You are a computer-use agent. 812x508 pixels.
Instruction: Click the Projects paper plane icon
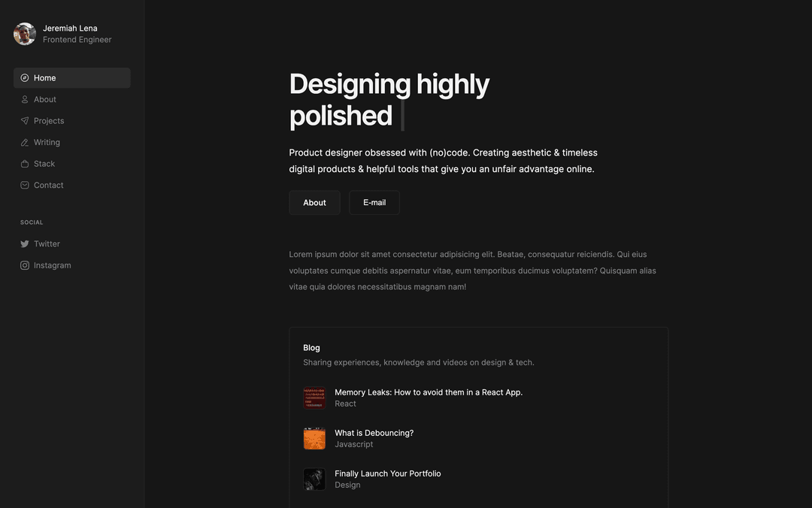pos(25,121)
